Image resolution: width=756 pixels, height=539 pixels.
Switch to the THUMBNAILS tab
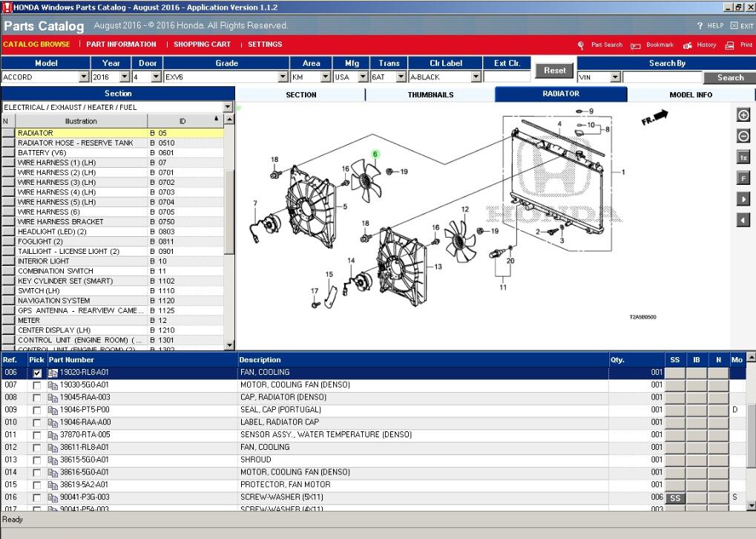tap(430, 94)
